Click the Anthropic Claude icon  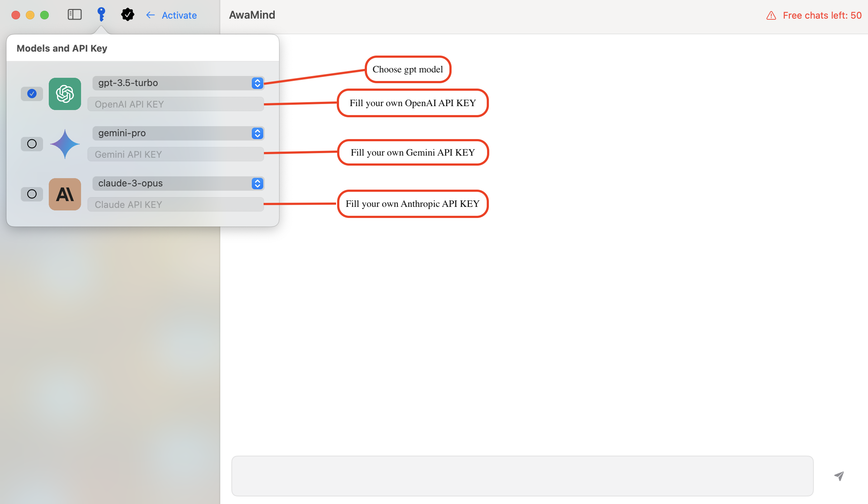64,194
